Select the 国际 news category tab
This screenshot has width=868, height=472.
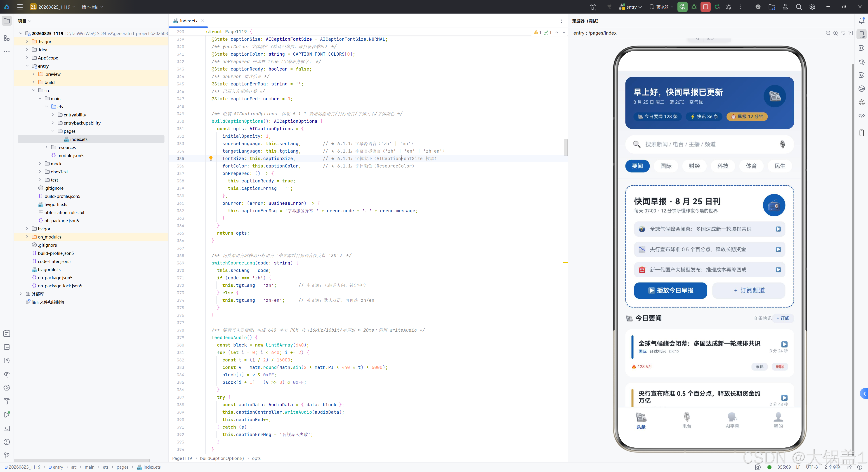pos(666,166)
